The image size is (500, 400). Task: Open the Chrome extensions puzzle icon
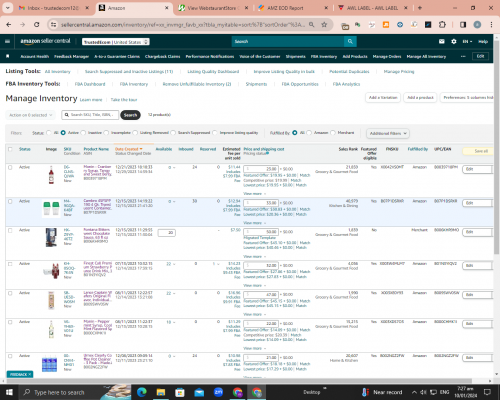point(442,25)
